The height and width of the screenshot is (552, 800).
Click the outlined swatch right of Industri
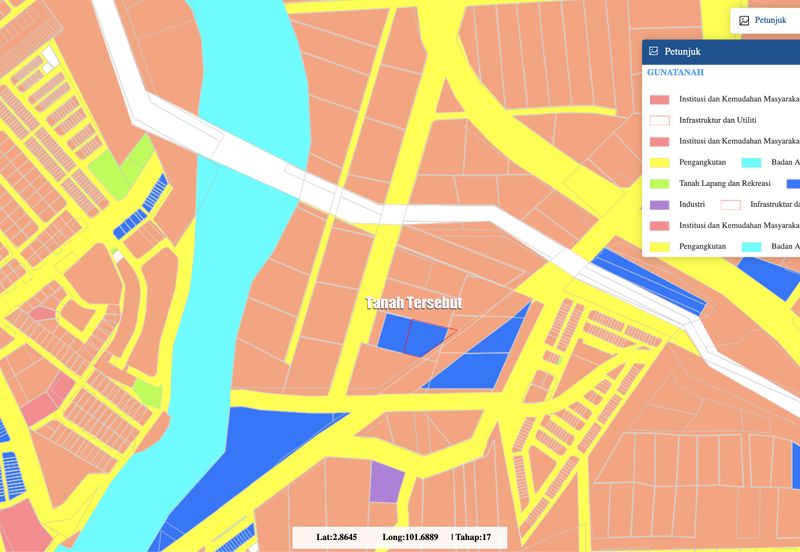(x=731, y=204)
